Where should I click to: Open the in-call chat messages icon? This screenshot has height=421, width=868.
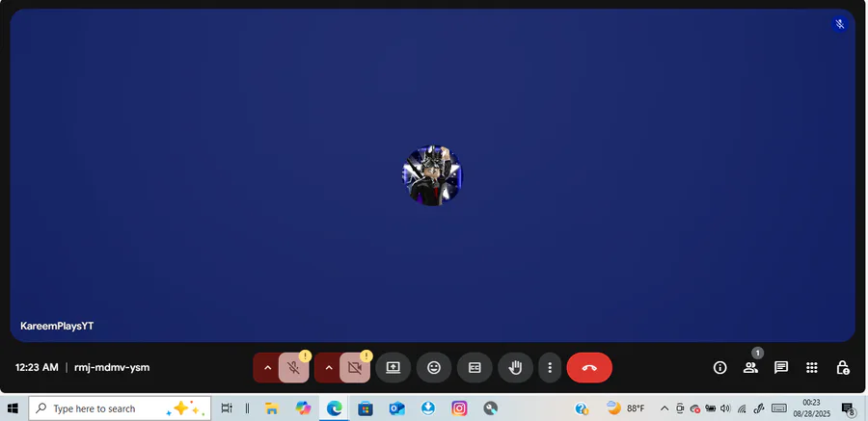pyautogui.click(x=781, y=368)
